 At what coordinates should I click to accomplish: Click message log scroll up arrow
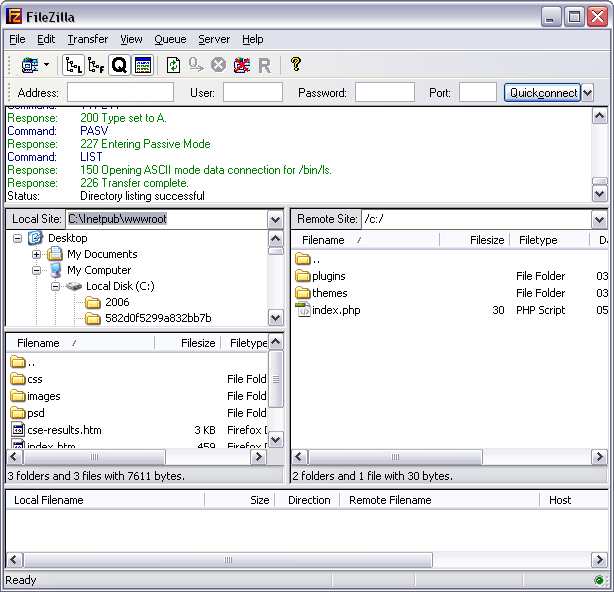[x=600, y=116]
